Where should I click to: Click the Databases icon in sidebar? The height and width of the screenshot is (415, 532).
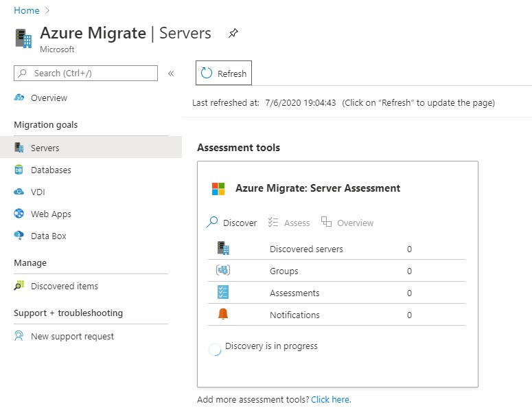(19, 170)
